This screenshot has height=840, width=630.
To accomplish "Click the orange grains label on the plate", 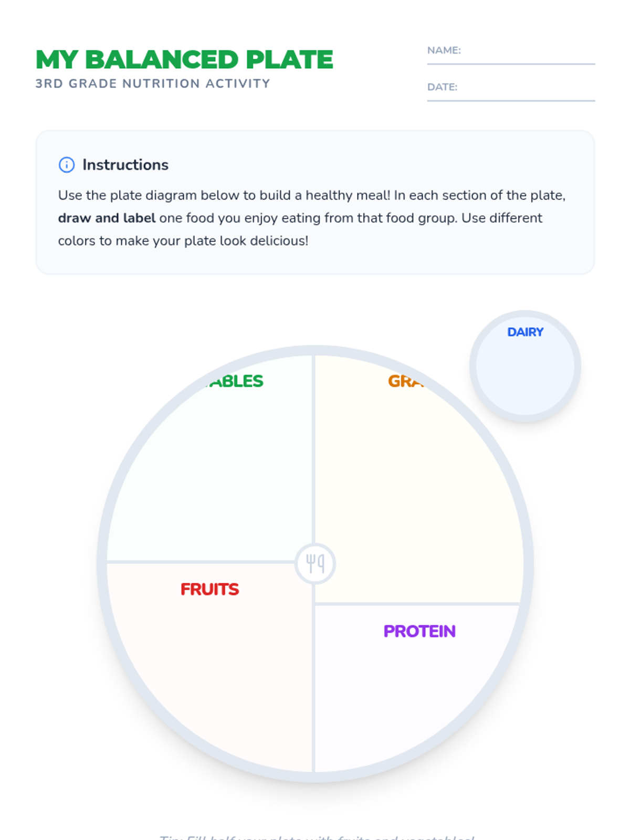I will pos(406,381).
